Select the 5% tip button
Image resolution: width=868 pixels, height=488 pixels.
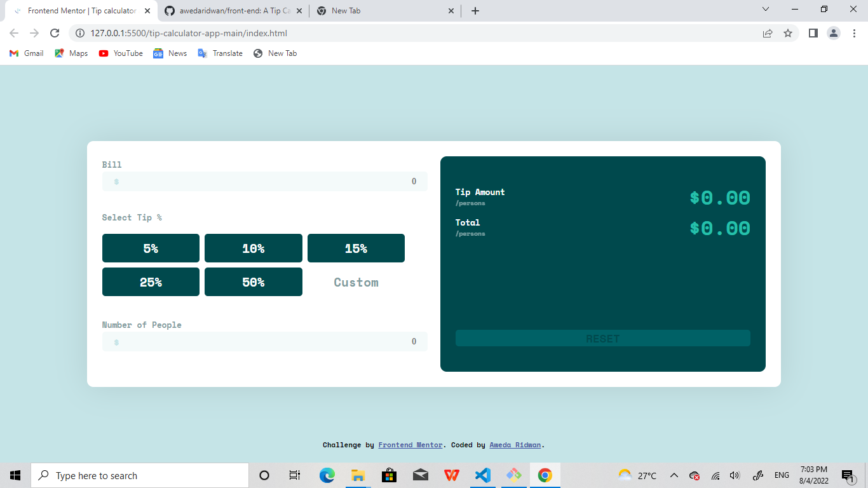[x=151, y=248]
